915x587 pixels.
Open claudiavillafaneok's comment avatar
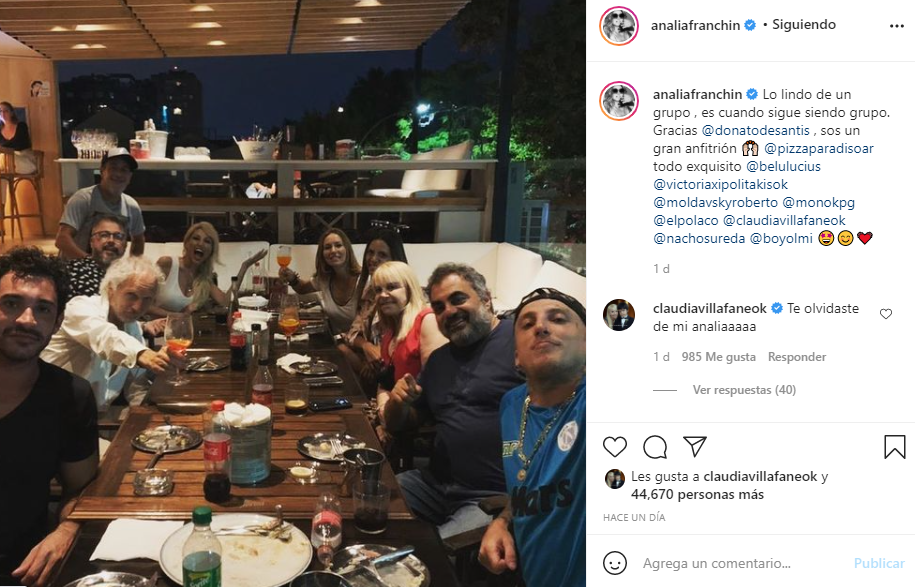[x=619, y=315]
